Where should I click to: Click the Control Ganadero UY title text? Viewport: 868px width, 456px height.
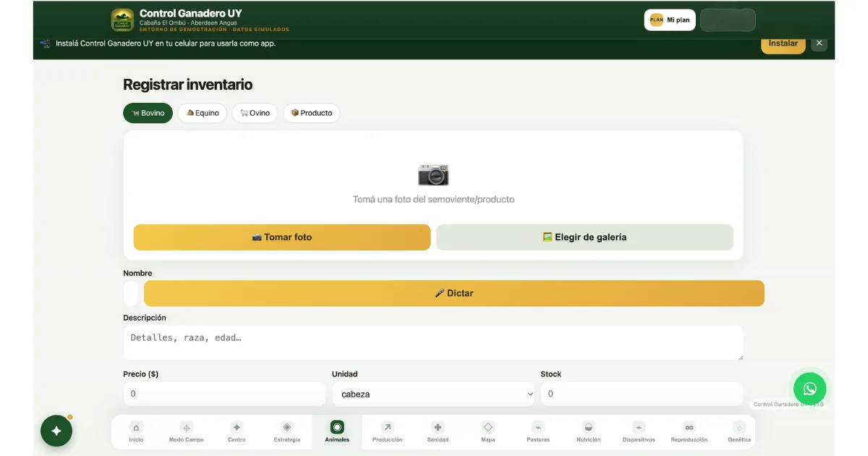pyautogui.click(x=190, y=13)
